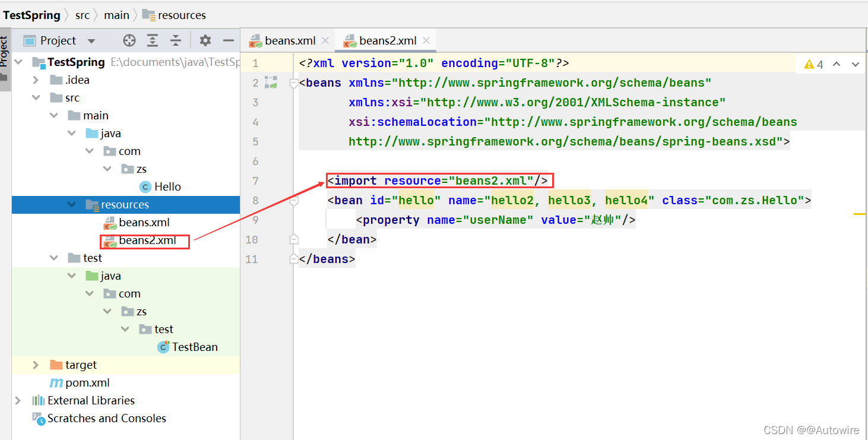
Task: Click the Expand All icon in Project panel
Action: pos(153,40)
